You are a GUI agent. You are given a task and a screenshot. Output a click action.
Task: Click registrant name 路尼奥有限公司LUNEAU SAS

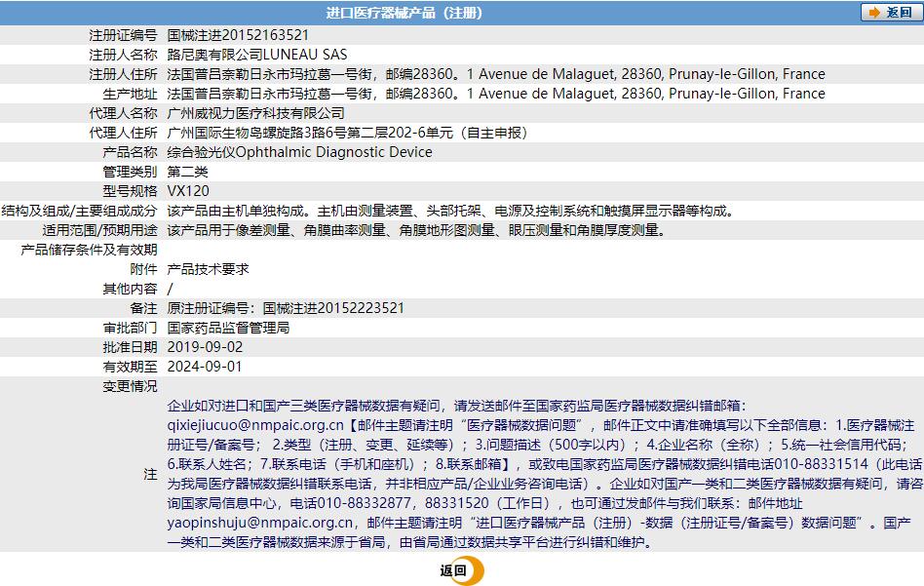pos(257,55)
